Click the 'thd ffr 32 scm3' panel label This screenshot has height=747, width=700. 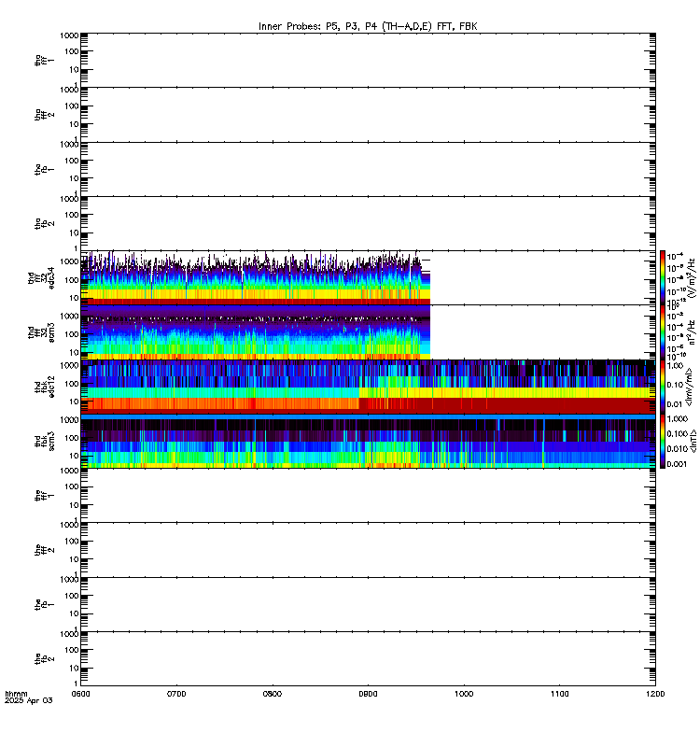pyautogui.click(x=41, y=332)
